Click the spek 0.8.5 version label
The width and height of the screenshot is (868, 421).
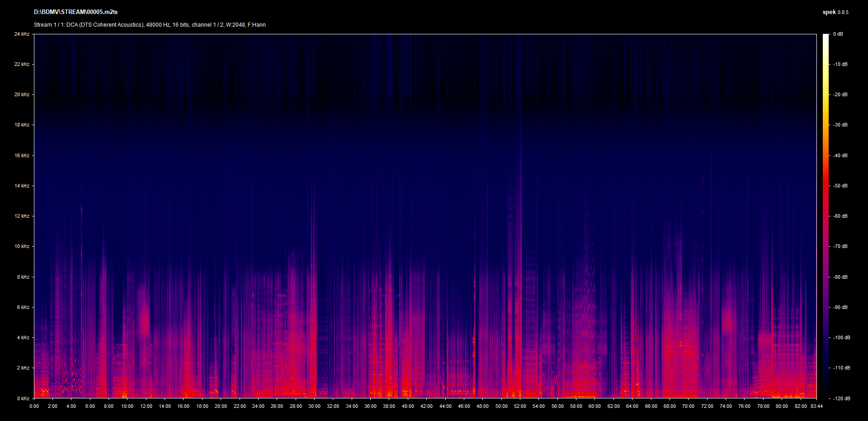tap(835, 12)
